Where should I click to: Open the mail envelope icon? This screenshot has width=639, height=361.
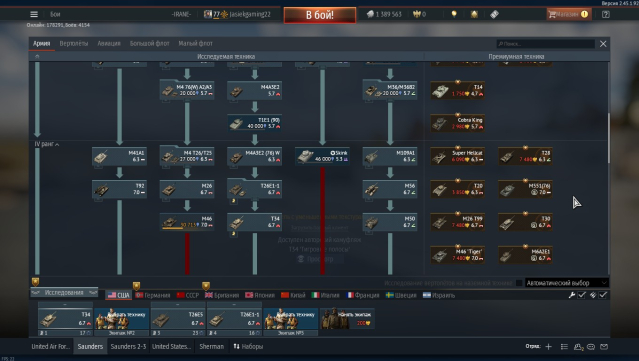(x=604, y=347)
